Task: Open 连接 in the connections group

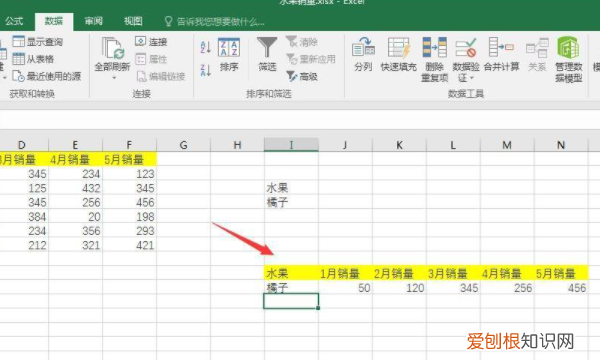Action: (x=151, y=41)
